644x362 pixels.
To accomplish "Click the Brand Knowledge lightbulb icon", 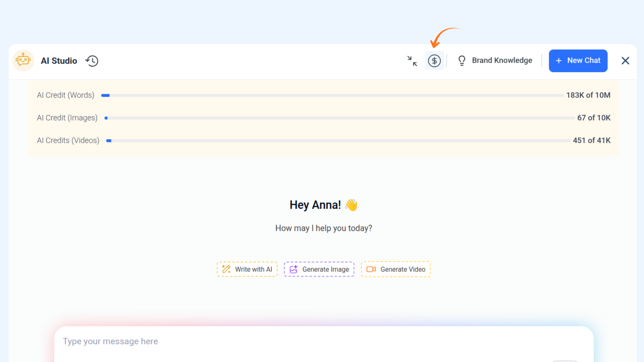I will click(x=462, y=61).
